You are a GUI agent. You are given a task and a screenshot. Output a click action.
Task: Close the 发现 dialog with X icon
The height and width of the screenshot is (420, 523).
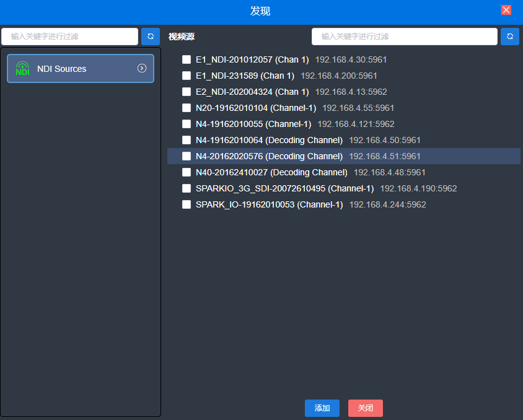(506, 10)
